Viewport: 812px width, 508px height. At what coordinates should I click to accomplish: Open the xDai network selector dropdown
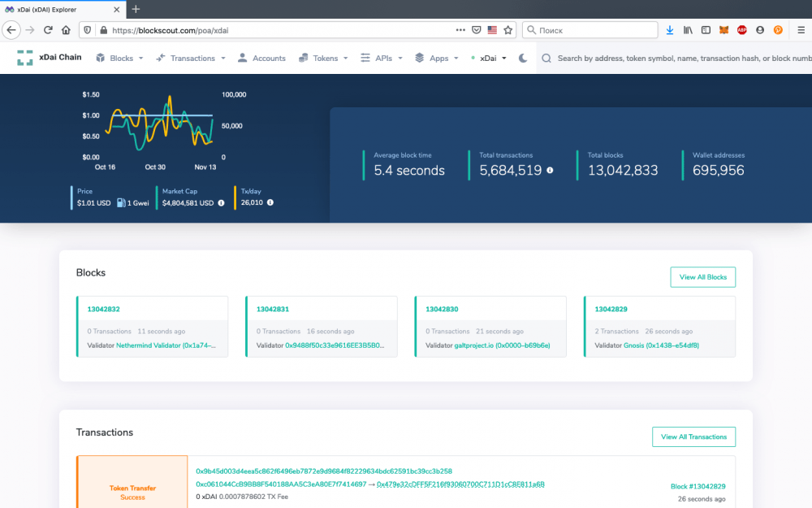pos(489,58)
